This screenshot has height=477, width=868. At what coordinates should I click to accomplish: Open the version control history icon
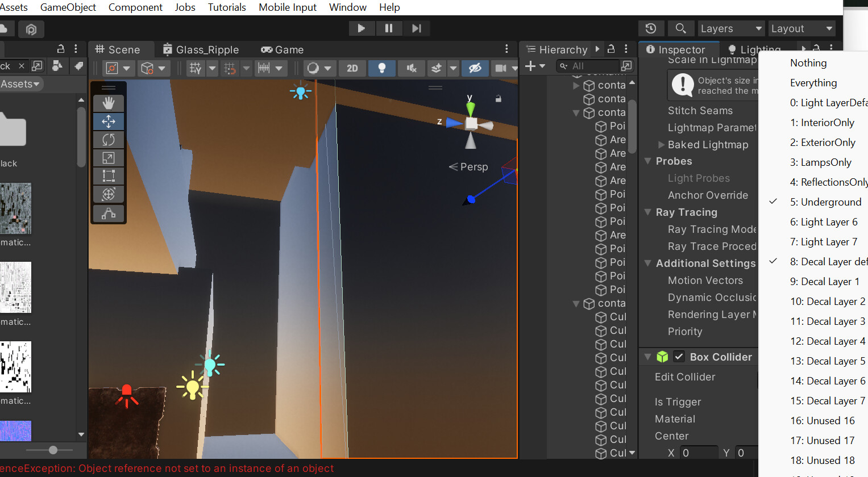point(651,28)
